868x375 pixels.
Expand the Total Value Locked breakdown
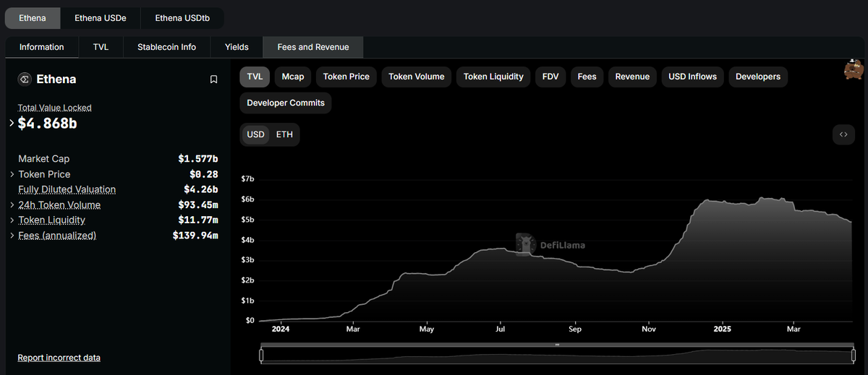[x=12, y=124]
